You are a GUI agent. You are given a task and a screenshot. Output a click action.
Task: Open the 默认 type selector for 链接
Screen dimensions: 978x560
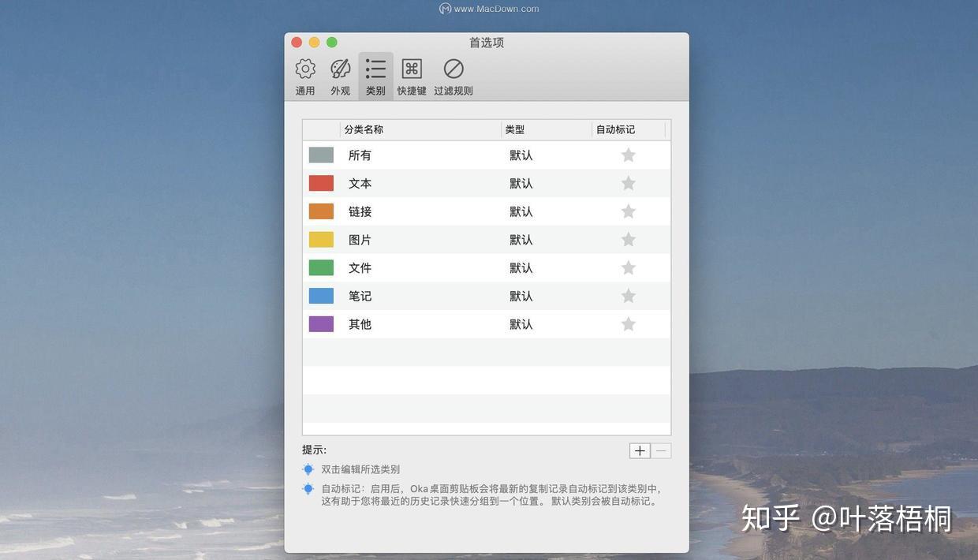coord(521,211)
